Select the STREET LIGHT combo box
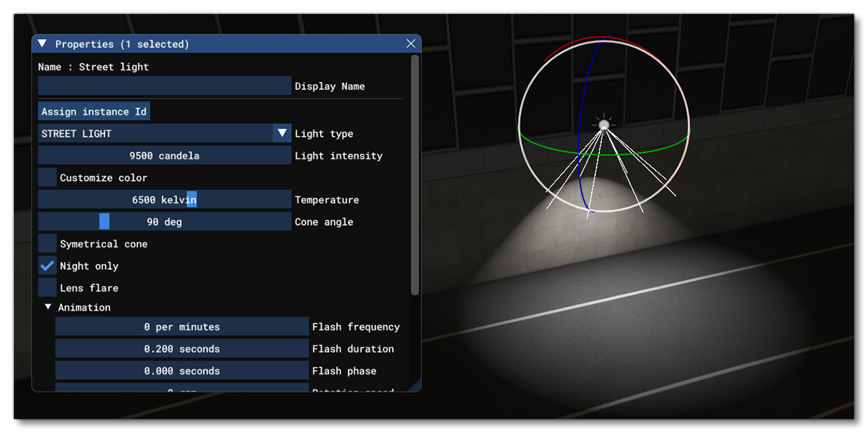The image size is (868, 433). click(155, 133)
